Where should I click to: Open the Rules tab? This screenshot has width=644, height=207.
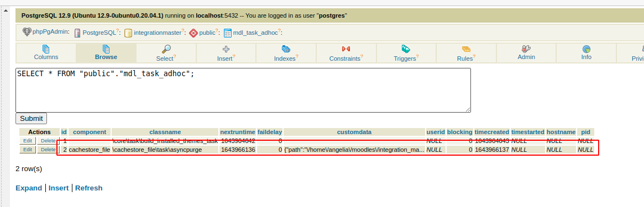[x=466, y=53]
